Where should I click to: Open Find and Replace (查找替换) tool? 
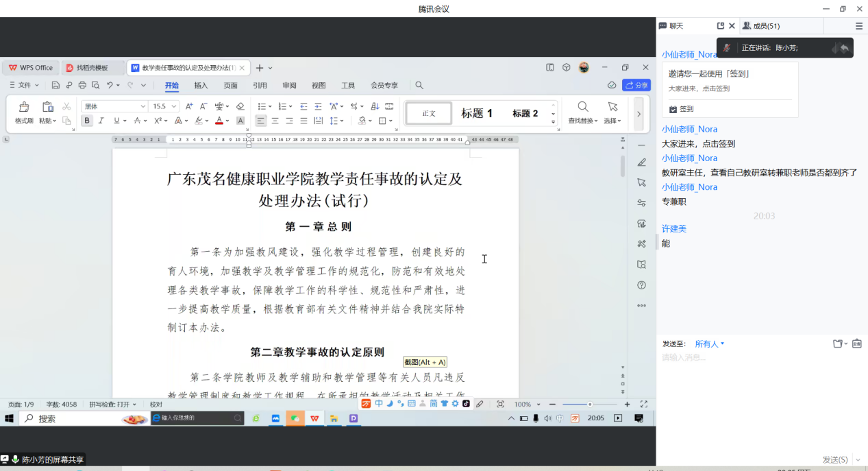[x=583, y=108]
